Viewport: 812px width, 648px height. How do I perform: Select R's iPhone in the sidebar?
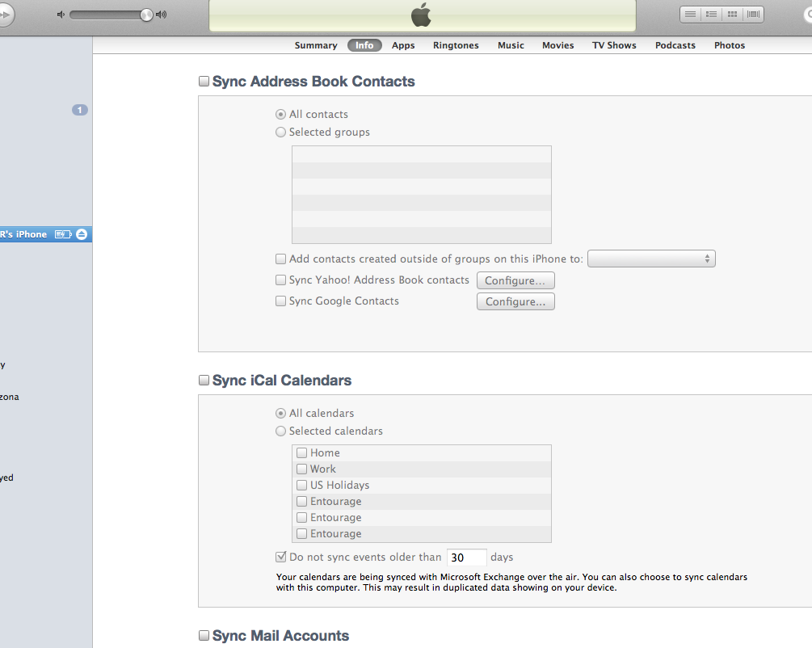point(46,234)
